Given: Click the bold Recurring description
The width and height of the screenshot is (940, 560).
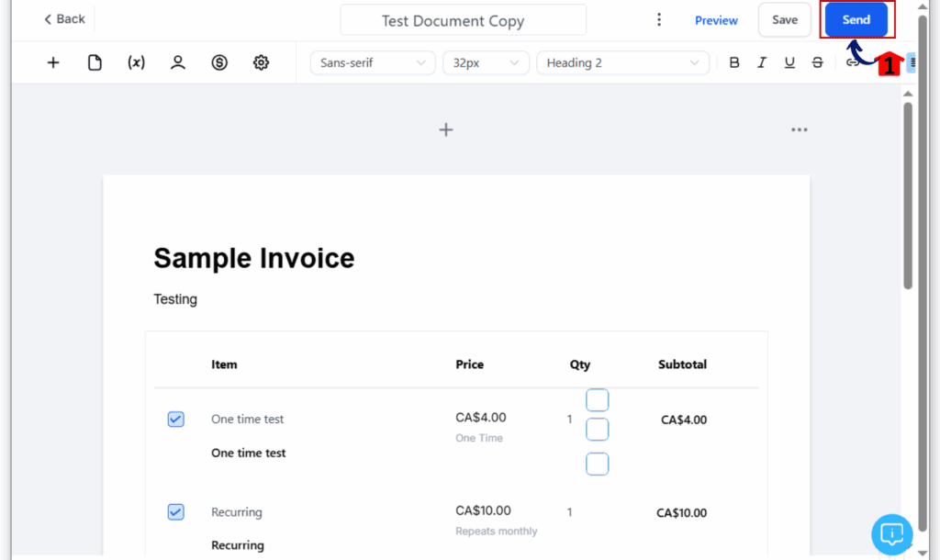Looking at the screenshot, I should (238, 545).
